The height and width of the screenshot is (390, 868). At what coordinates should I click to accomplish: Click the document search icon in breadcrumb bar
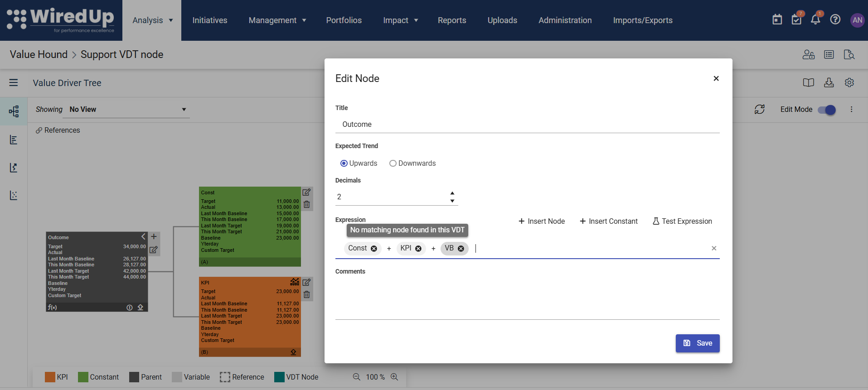(x=849, y=54)
